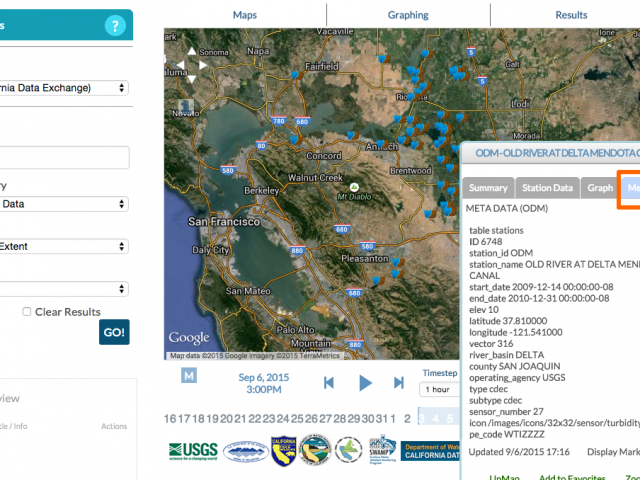Click the Bureau of Reclamation oval logo
The width and height of the screenshot is (640, 480).
(x=246, y=452)
